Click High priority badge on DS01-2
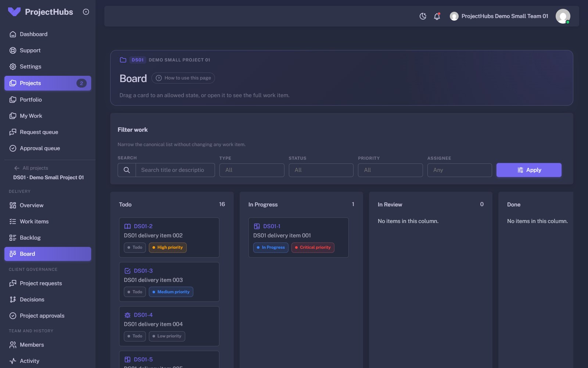 pos(168,248)
